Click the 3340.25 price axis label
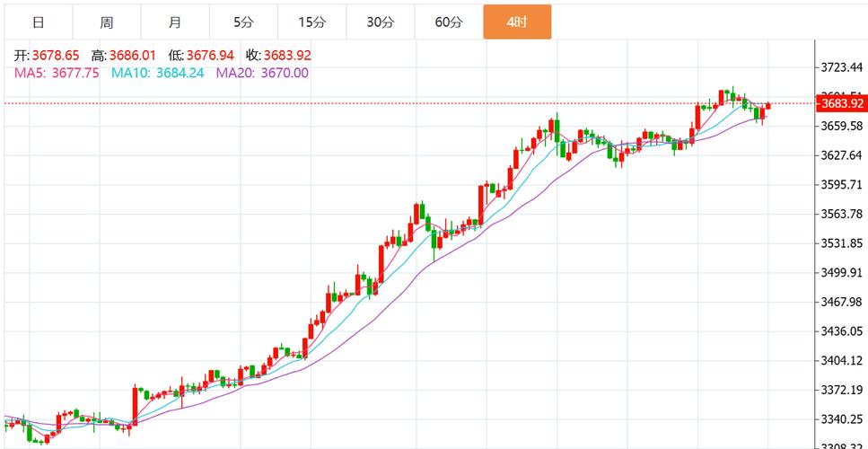Screen dimensions: 868x449 point(841,419)
